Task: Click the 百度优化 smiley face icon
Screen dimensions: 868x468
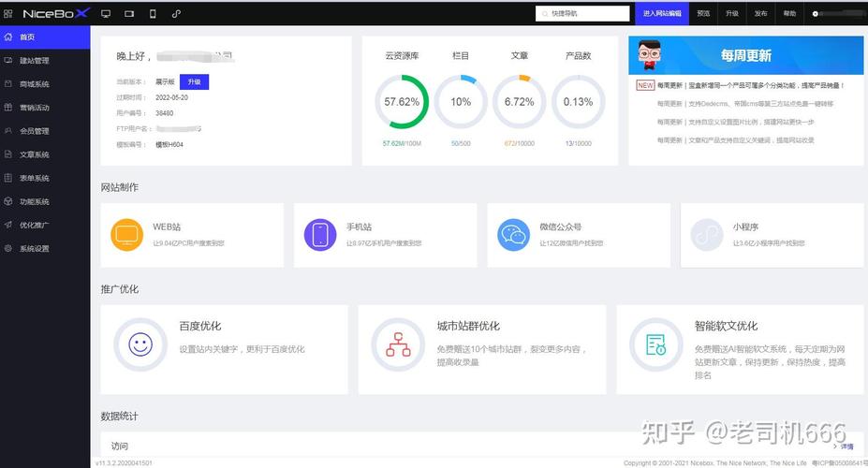Action: 140,344
